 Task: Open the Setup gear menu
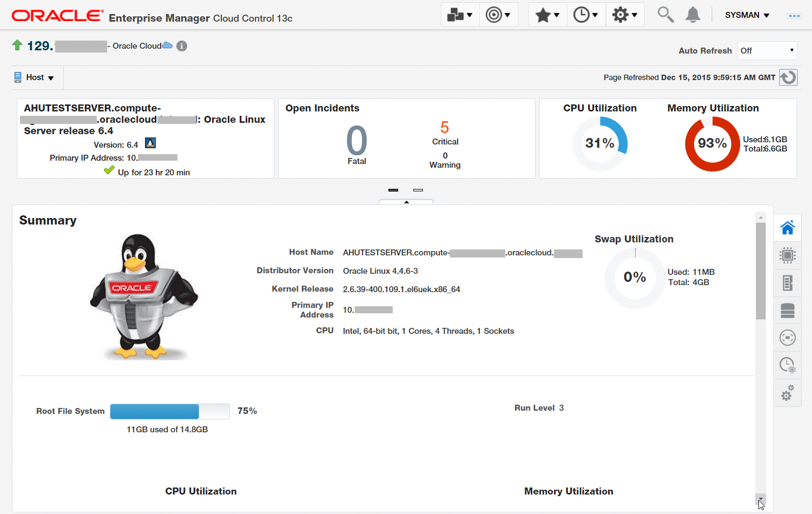point(625,15)
